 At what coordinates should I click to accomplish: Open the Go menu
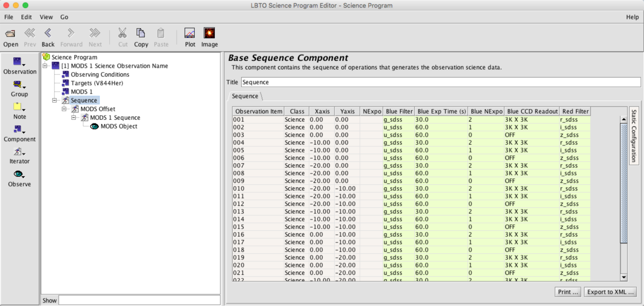[64, 17]
